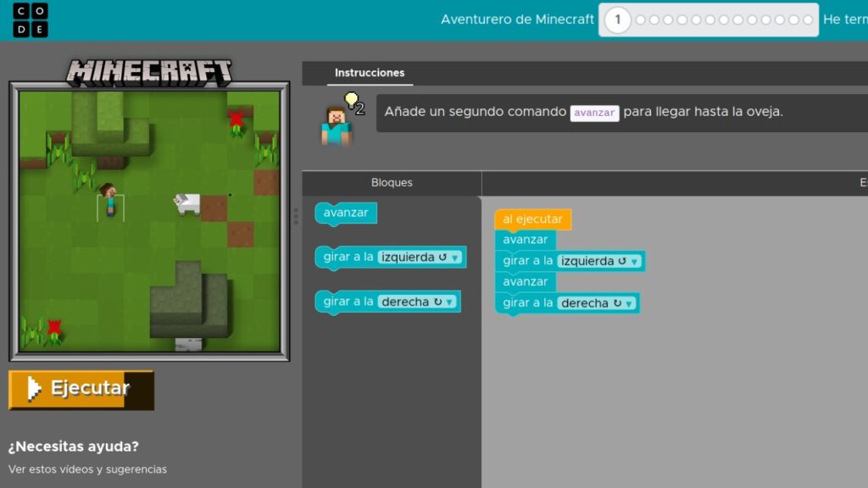Click the level 1 bubble in progress bar

click(x=618, y=19)
